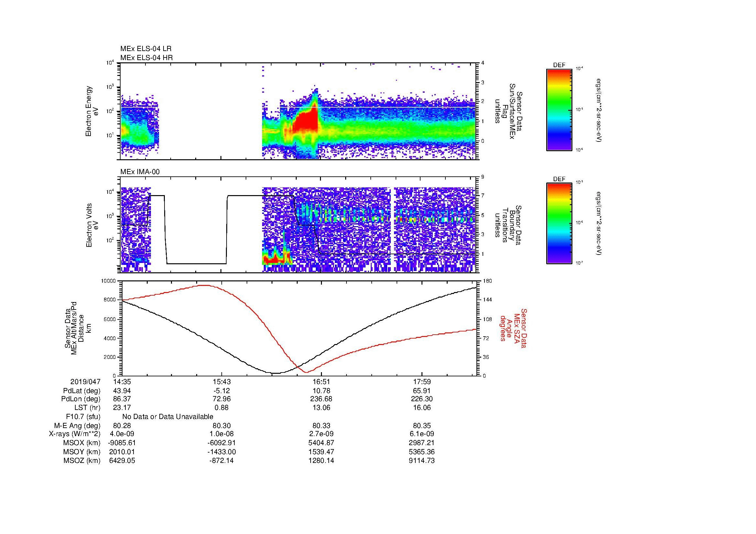Click MSOZ value 9114.73
The height and width of the screenshot is (534, 756).
pos(422,461)
